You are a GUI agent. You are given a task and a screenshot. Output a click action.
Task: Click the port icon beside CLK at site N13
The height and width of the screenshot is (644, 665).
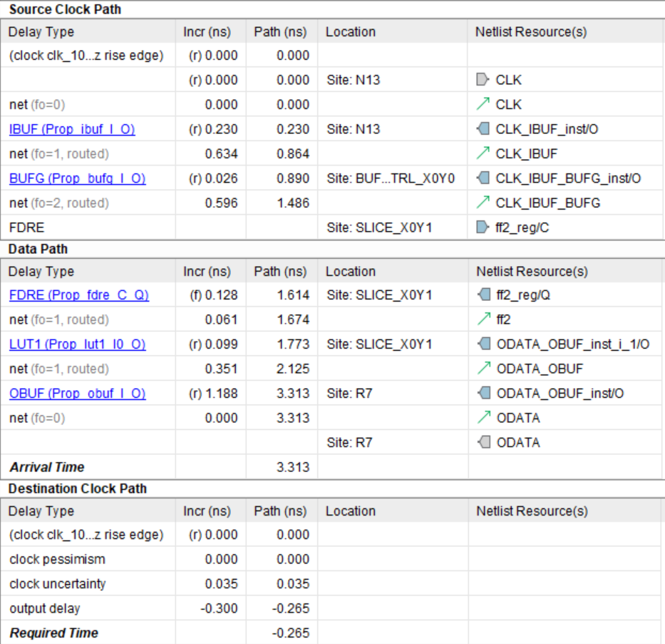483,80
